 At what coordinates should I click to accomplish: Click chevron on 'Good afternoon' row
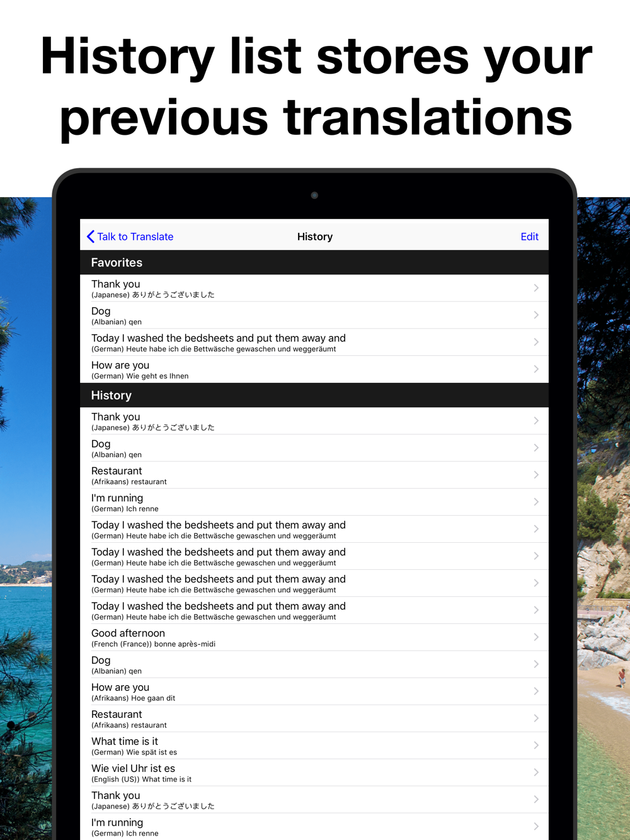coord(536,637)
